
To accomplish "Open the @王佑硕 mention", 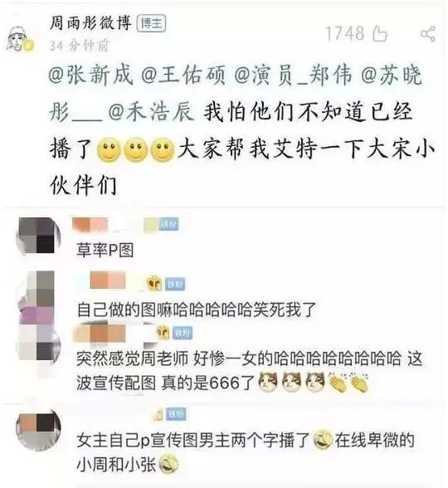I will [x=183, y=75].
